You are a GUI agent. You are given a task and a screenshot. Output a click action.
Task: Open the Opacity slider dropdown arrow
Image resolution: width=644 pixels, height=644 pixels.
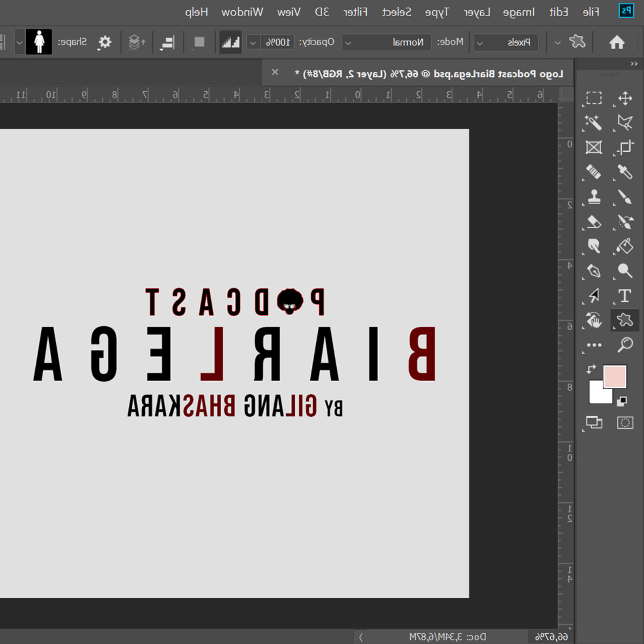pyautogui.click(x=253, y=43)
